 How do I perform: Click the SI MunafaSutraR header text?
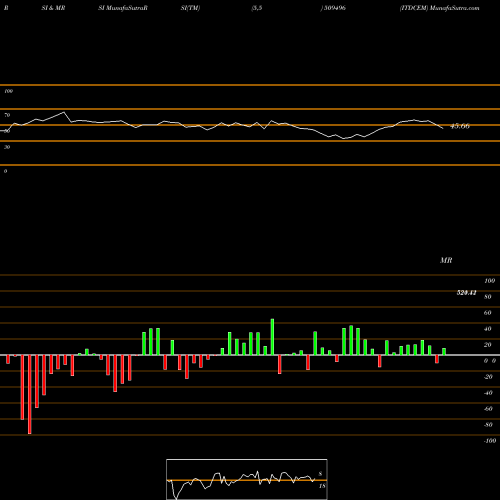123,8
